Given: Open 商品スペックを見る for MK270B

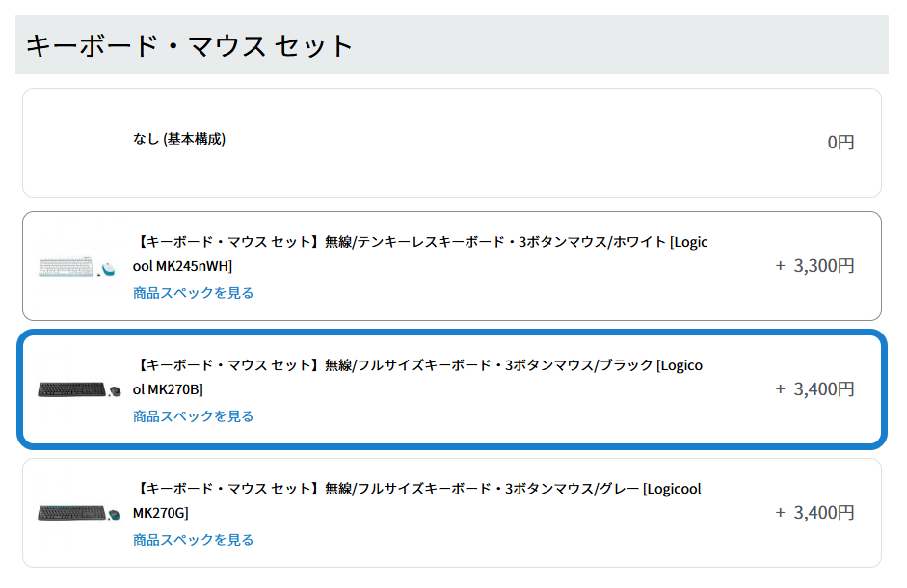Looking at the screenshot, I should 193,416.
